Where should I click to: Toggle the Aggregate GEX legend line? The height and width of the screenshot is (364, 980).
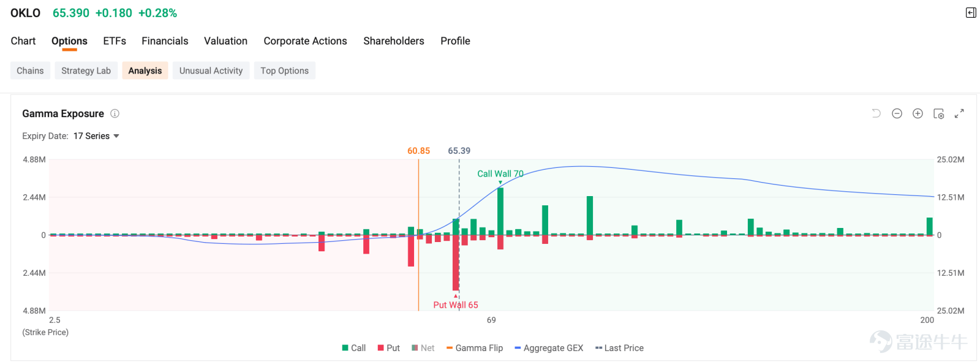point(549,348)
